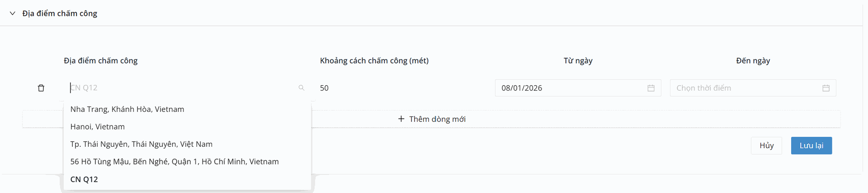Save with the Lưu lại button
Viewport: 868px width, 193px height.
tap(811, 145)
